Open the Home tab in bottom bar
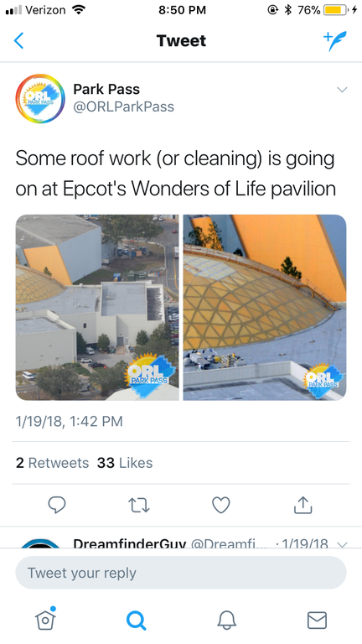Viewport: 362px width, 644px height. coord(45,619)
